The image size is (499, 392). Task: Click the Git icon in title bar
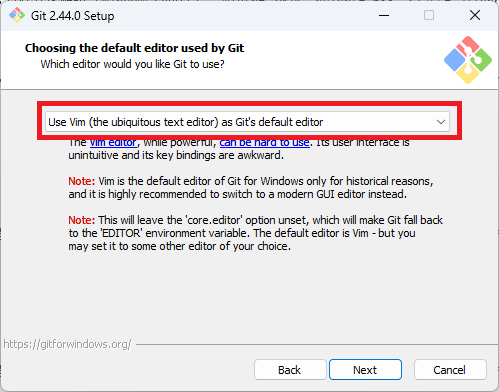click(x=17, y=15)
